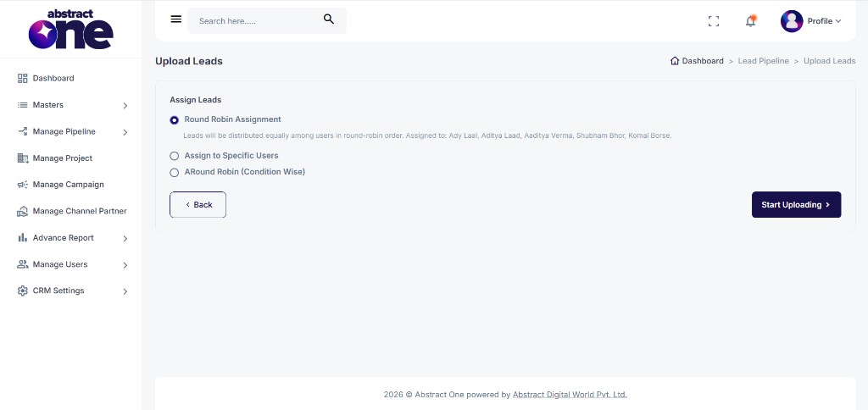This screenshot has width=868, height=410.
Task: Select the Round Robin Assignment radio button
Action: click(x=175, y=119)
